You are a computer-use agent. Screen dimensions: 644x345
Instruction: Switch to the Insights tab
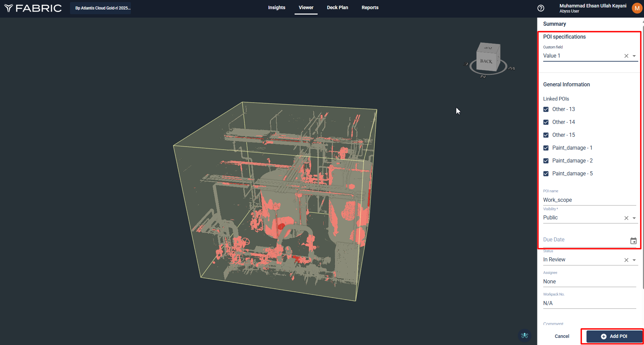pos(276,7)
